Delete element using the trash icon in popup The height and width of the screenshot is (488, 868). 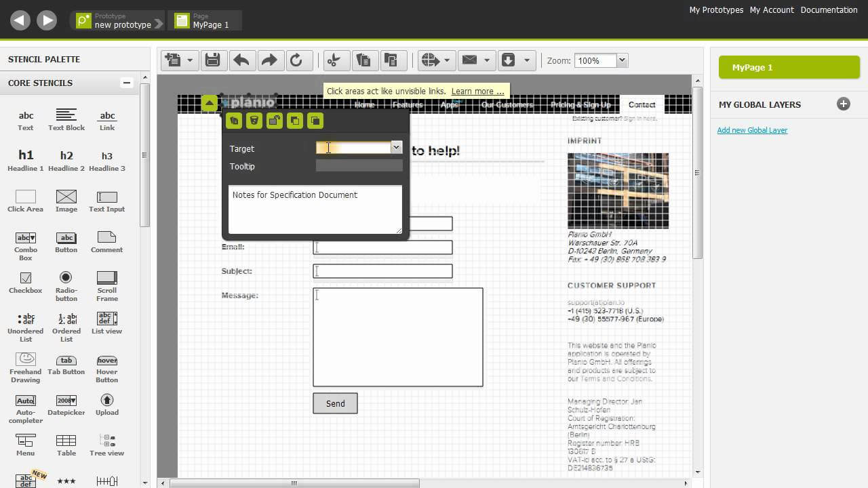pos(254,121)
